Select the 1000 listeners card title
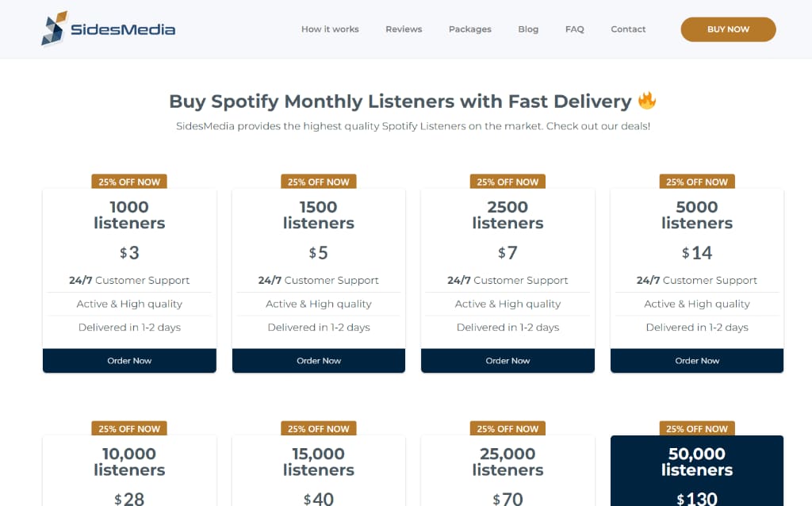This screenshot has height=506, width=812. [x=129, y=215]
